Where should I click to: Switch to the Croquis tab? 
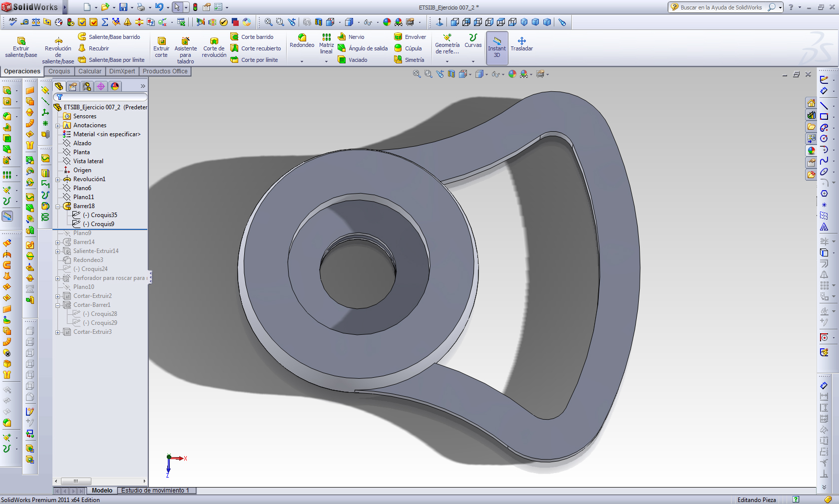59,71
